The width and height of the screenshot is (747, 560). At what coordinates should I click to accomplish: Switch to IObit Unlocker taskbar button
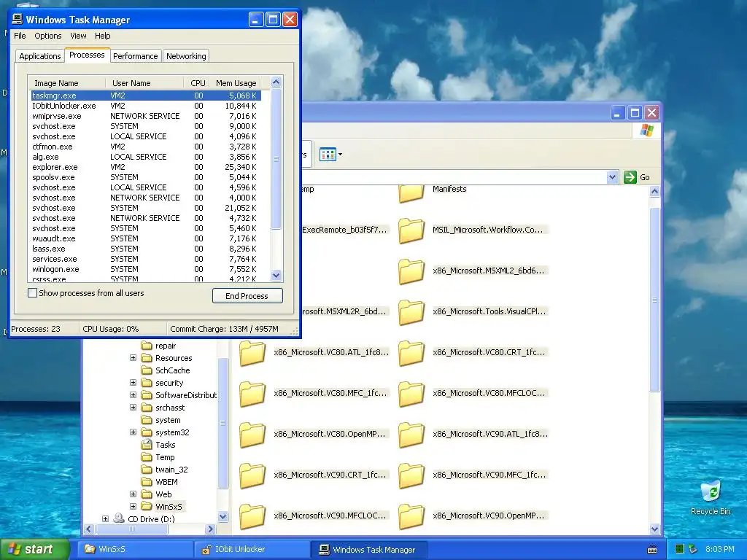pos(252,549)
